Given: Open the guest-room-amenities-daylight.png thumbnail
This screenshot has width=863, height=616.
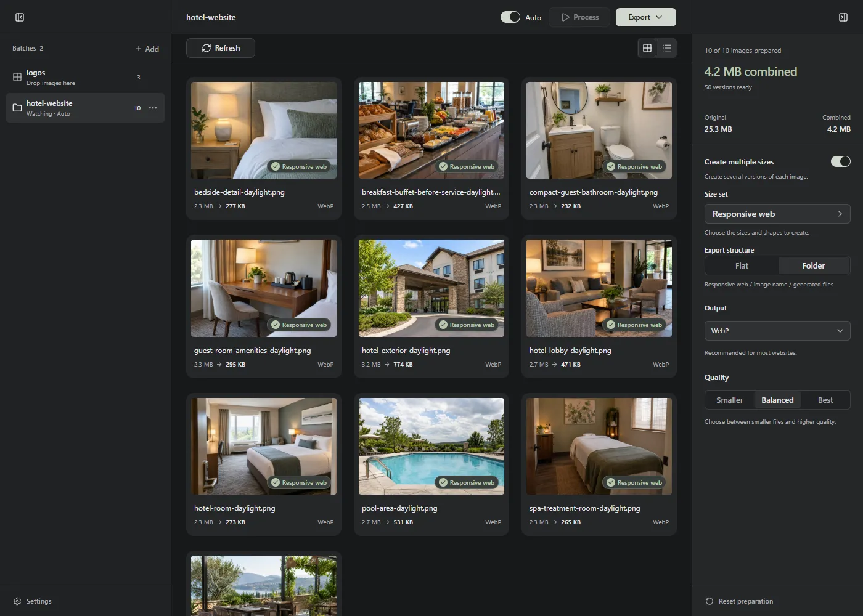Looking at the screenshot, I should [264, 288].
